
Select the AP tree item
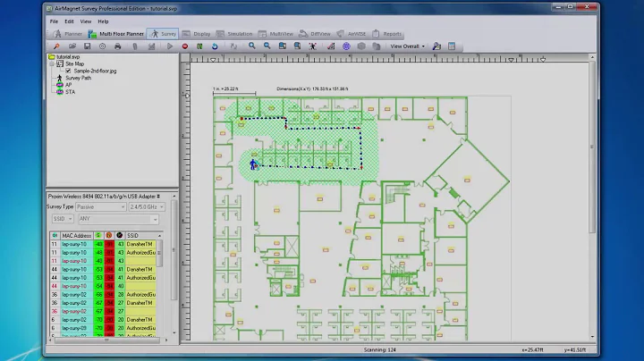click(x=69, y=85)
